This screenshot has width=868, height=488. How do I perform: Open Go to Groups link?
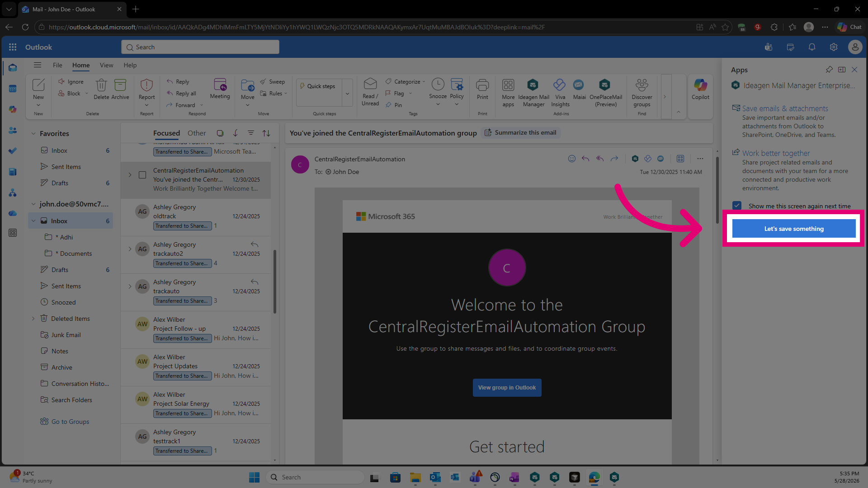pos(70,422)
